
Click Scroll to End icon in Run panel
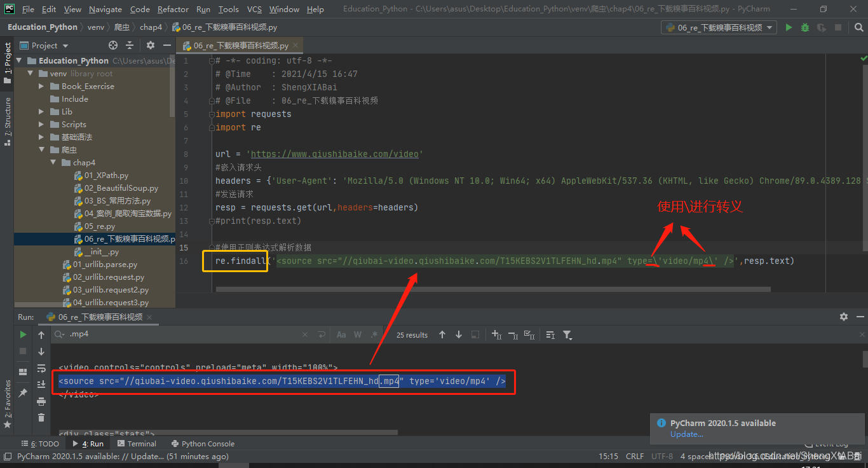pos(41,385)
